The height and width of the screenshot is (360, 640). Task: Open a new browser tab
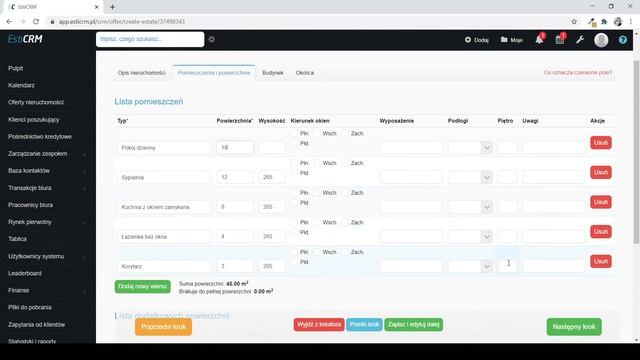tap(112, 7)
